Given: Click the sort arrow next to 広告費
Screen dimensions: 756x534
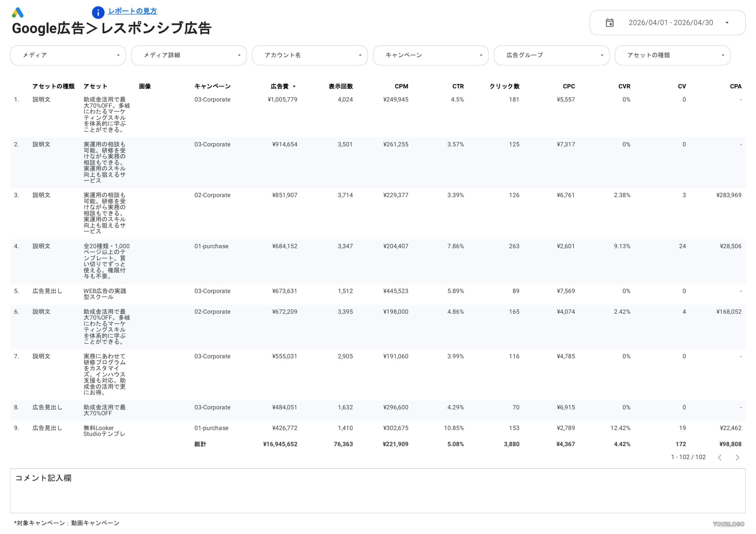Looking at the screenshot, I should pos(294,86).
